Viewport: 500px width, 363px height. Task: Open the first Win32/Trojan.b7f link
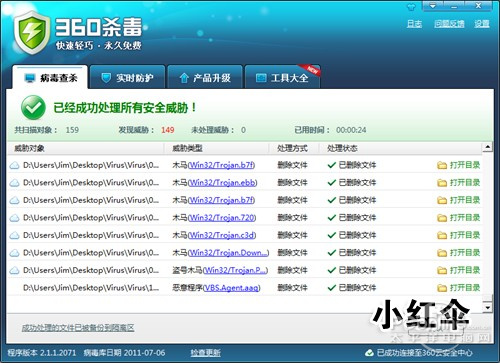coord(221,165)
